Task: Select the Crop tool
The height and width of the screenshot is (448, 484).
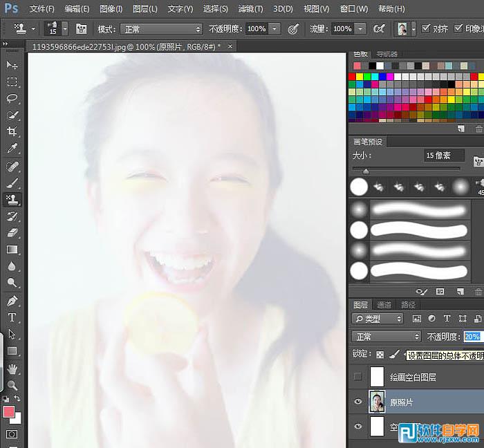Action: tap(12, 131)
